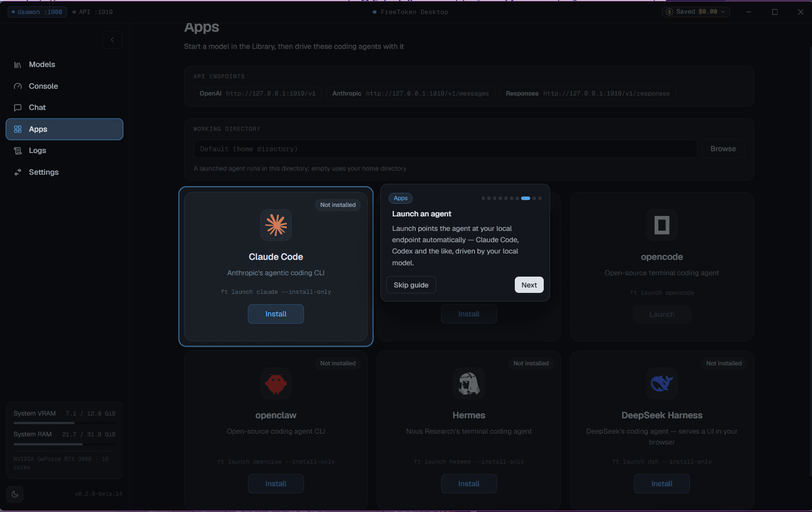Skip the onboarding guide
This screenshot has height=512, width=812.
(x=411, y=285)
